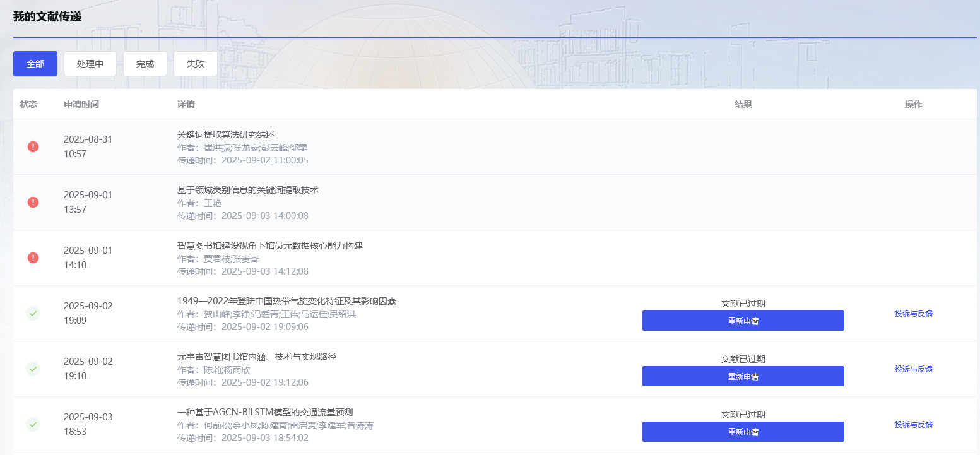Viewport: 980px width, 455px height.
Task: Click the green success icon of AGCN-BiLSTM row
Action: coord(33,425)
